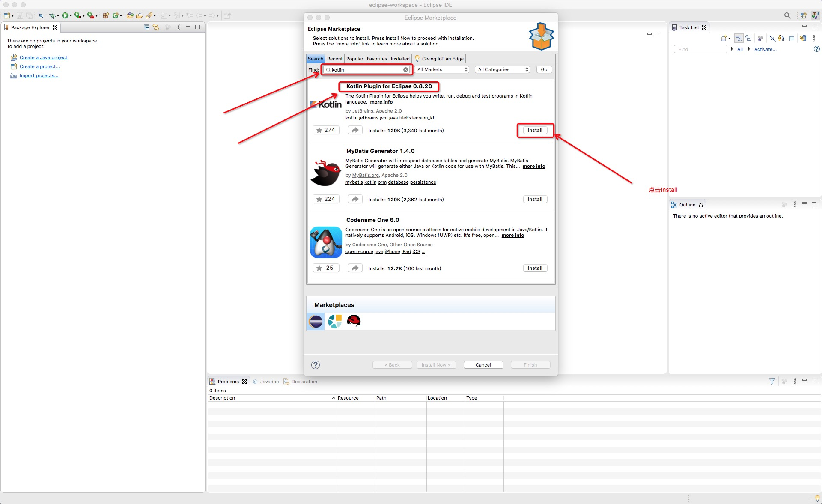Expand New Task dropdown arrow

[729, 39]
